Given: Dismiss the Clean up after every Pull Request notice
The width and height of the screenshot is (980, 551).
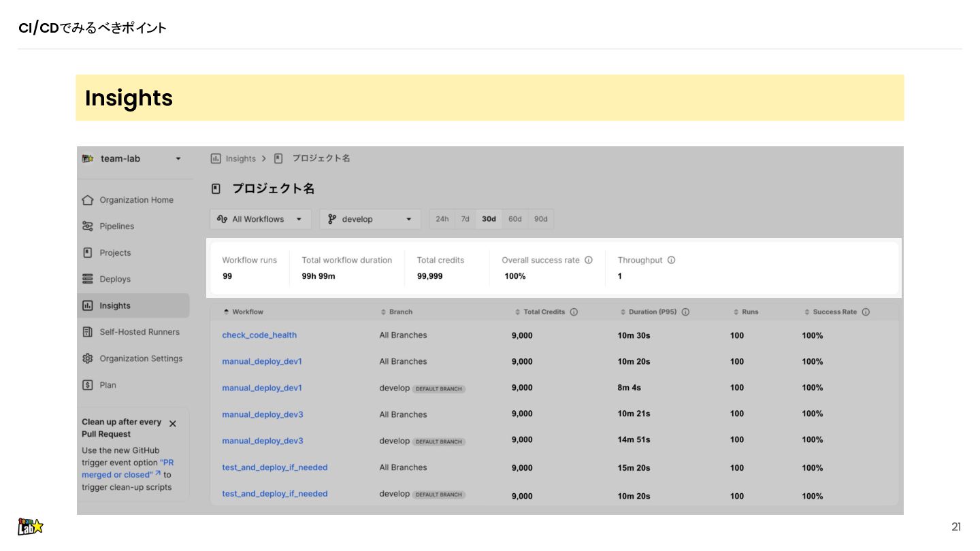Looking at the screenshot, I should 172,424.
